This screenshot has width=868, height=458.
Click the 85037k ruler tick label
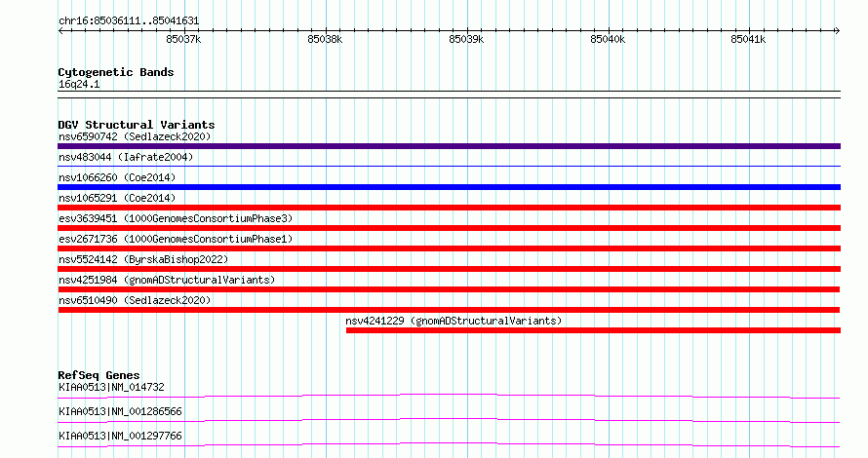[183, 39]
